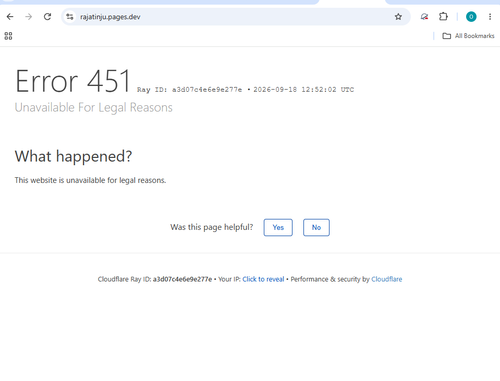Select the Cloudflare Ray ID value in footer

click(x=182, y=279)
